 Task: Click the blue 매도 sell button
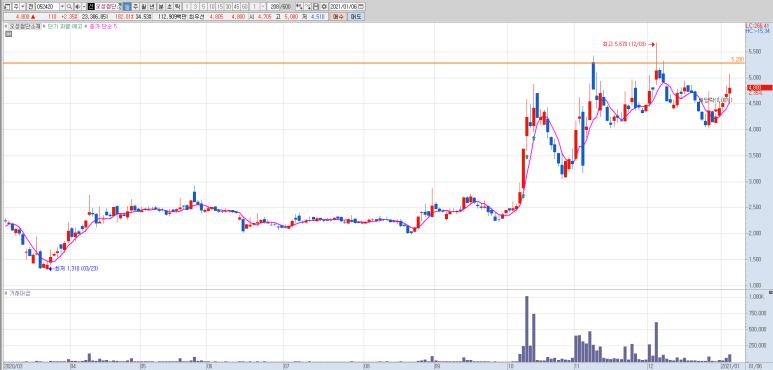(x=356, y=17)
